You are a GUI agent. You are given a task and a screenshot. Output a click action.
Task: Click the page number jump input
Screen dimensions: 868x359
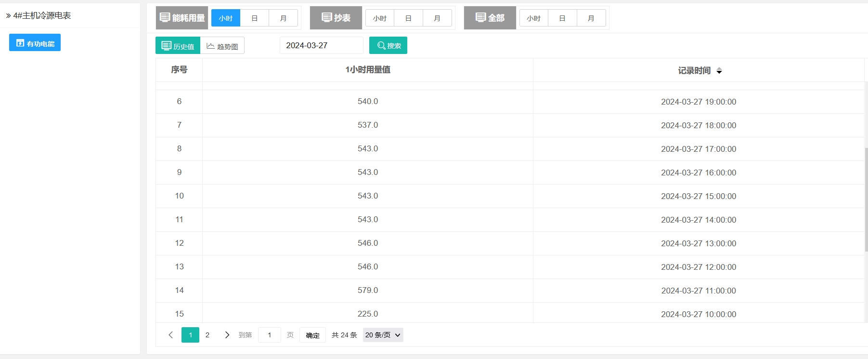point(270,335)
